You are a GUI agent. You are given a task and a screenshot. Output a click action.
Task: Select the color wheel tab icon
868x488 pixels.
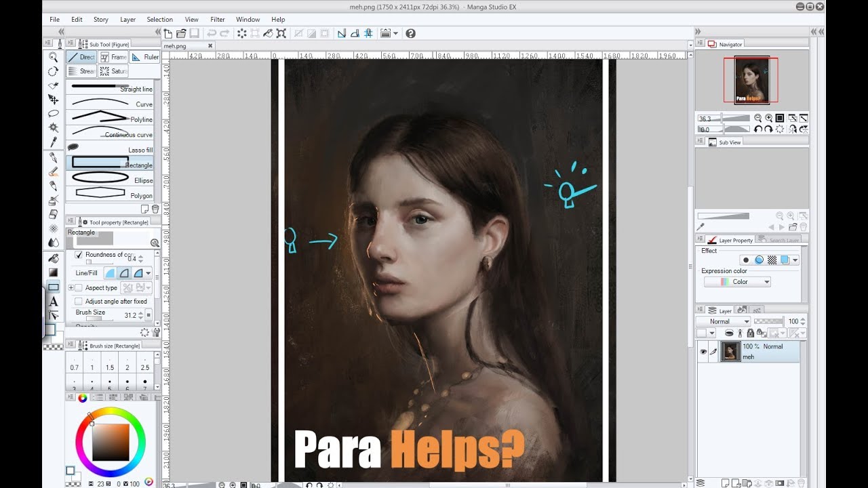pyautogui.click(x=82, y=398)
